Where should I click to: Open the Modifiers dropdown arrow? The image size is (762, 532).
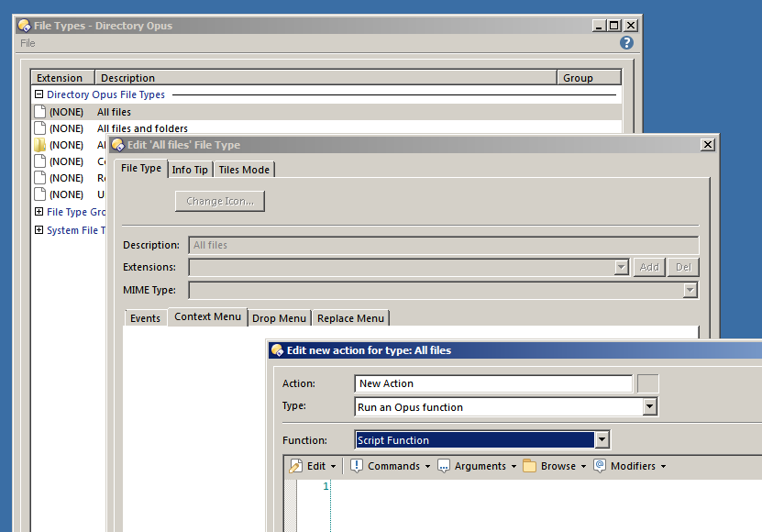point(663,466)
